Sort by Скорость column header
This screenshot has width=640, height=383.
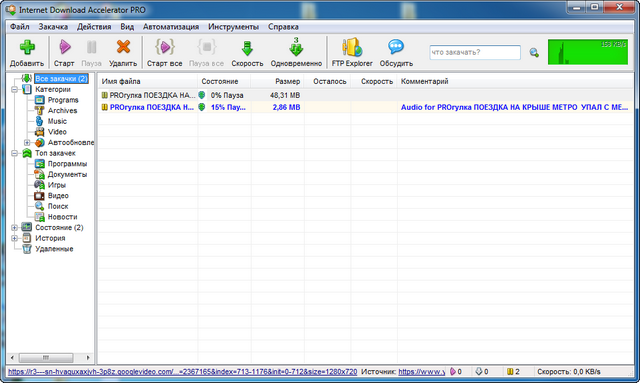374,81
